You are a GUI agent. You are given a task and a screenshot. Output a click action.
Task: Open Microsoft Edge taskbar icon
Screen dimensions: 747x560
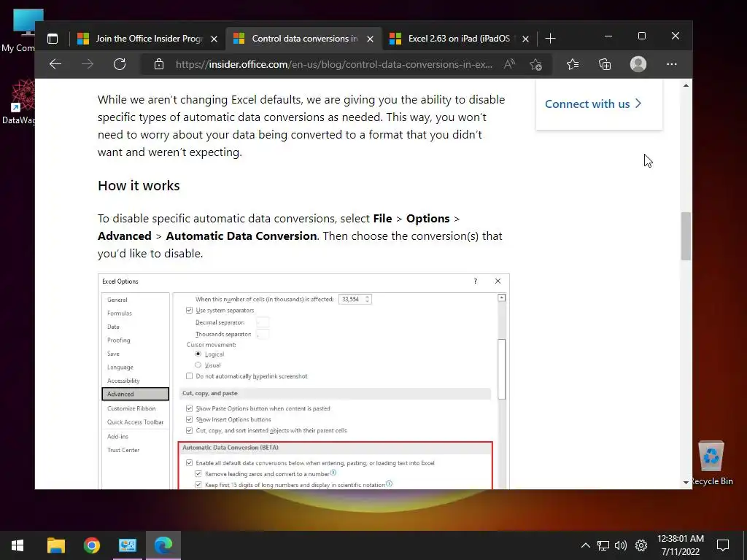(163, 545)
